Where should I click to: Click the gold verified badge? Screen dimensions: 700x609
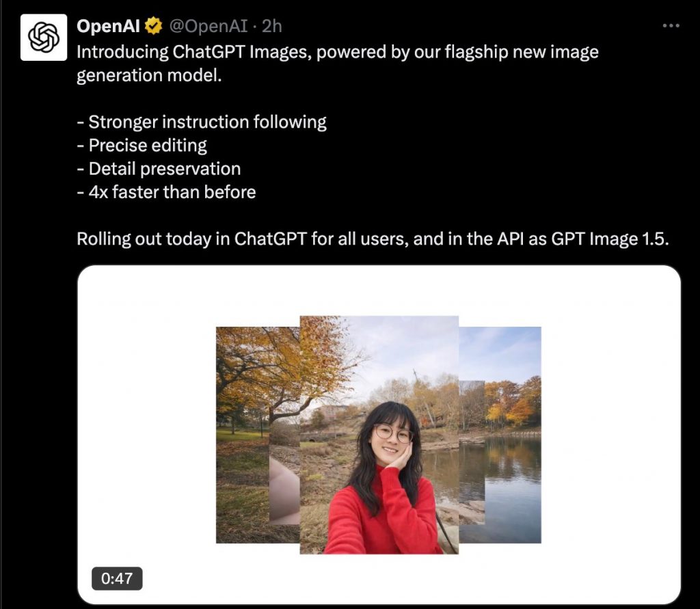154,26
